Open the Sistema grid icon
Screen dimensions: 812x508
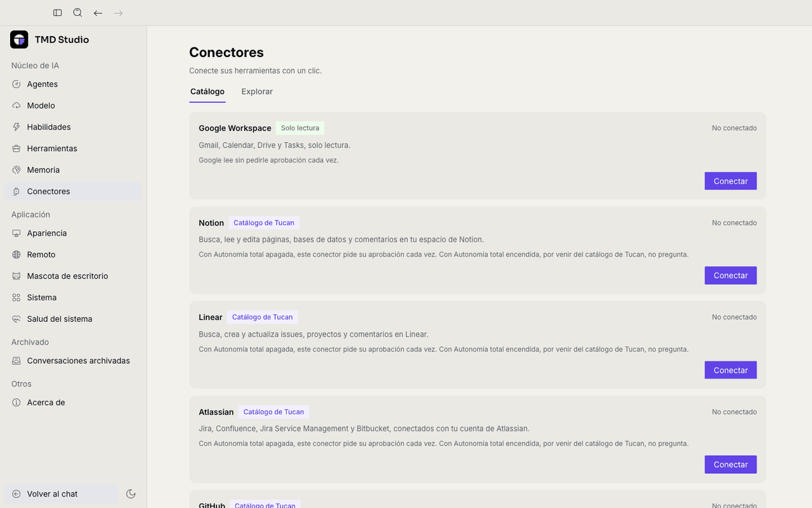16,297
